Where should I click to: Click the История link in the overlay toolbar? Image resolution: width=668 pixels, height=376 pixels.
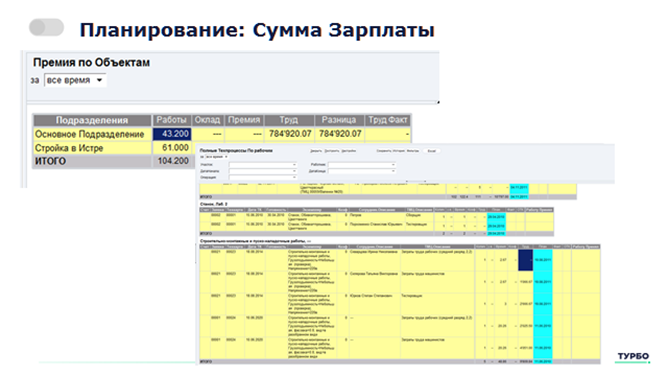(399, 151)
